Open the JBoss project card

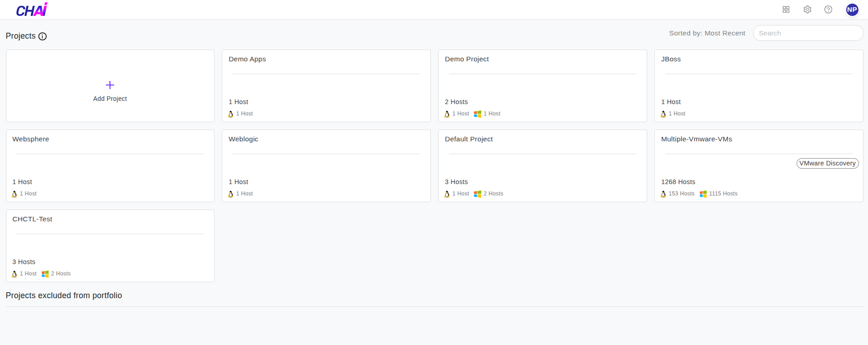pos(671,59)
